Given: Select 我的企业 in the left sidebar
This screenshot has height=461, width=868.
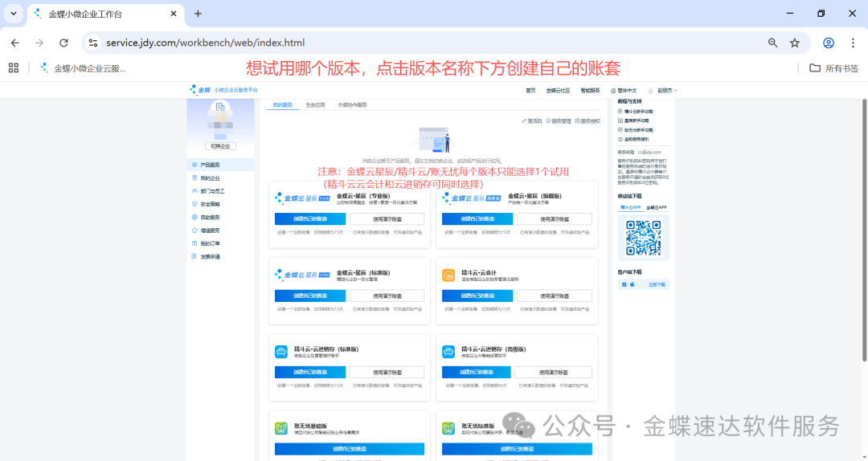Looking at the screenshot, I should click(x=210, y=178).
